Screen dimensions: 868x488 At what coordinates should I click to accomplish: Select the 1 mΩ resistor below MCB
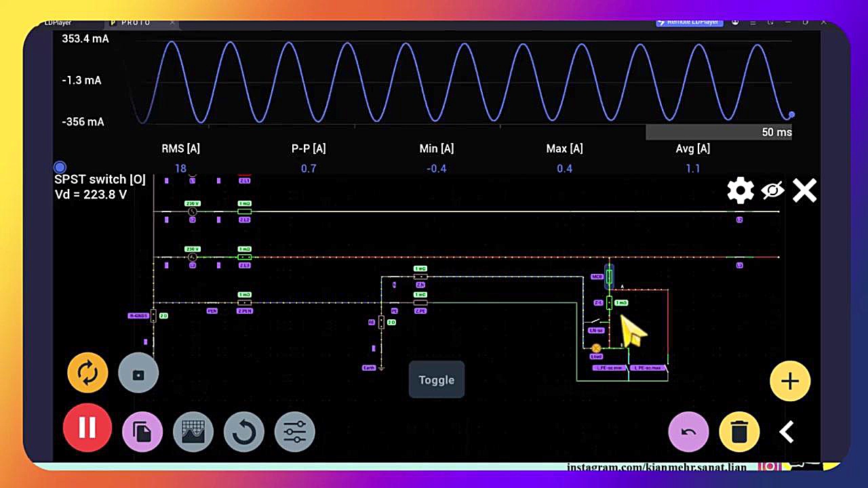[609, 302]
